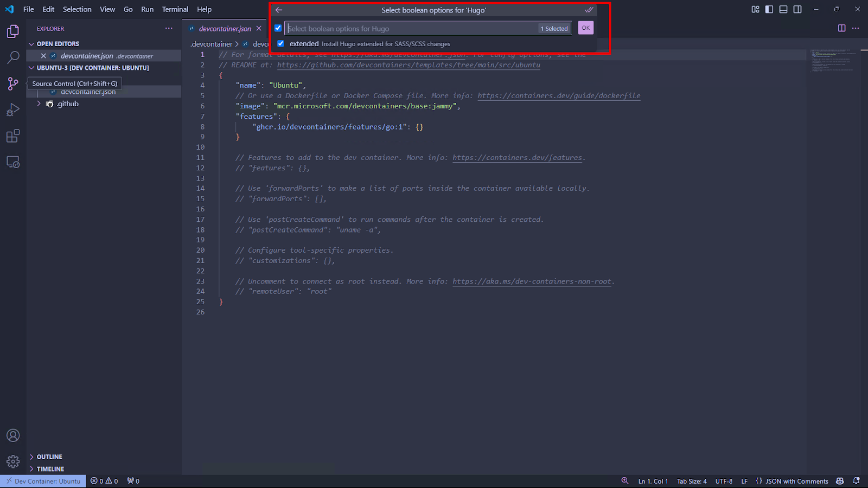Open the Accounts icon
The width and height of the screenshot is (868, 488).
[13, 435]
